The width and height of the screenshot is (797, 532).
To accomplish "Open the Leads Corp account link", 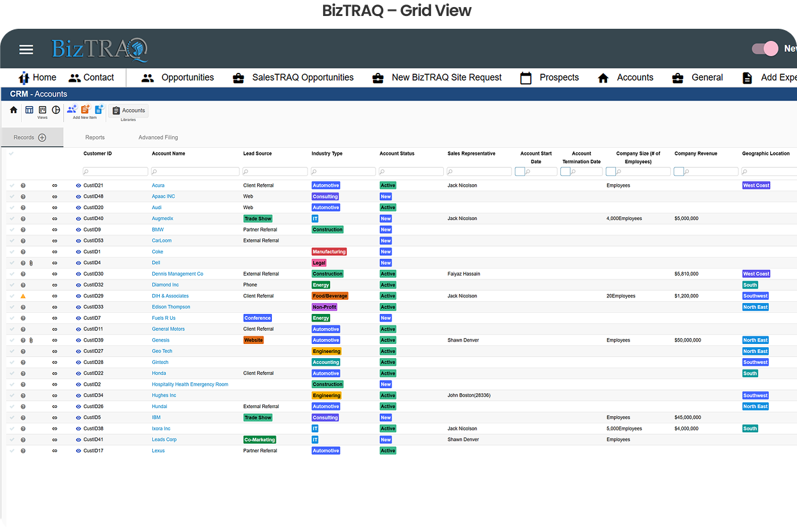I will 164,440.
